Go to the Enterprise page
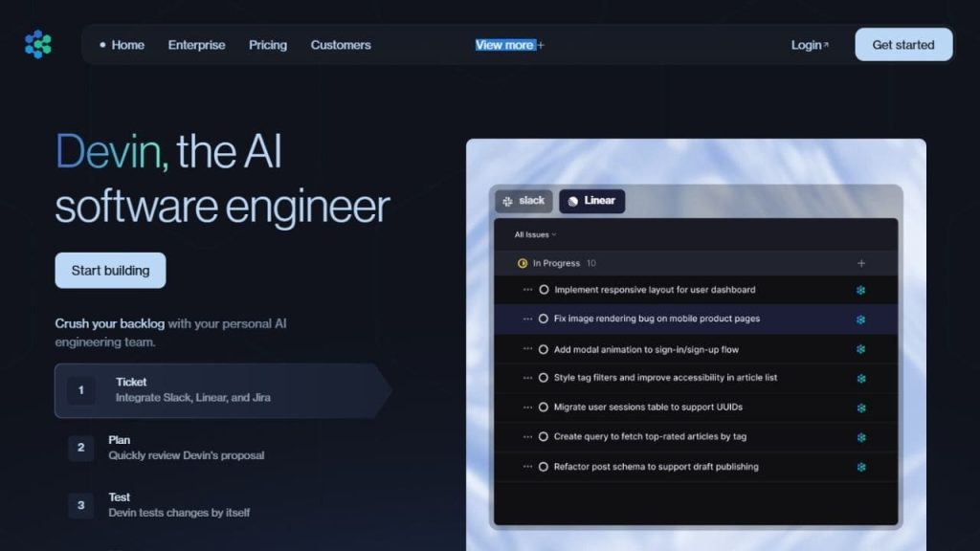This screenshot has width=980, height=551. pyautogui.click(x=196, y=45)
